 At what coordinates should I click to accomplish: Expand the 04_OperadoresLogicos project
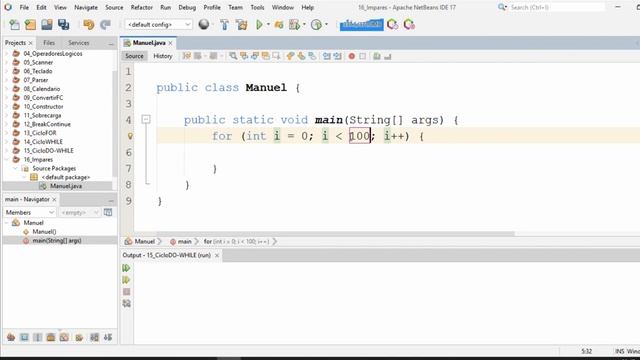coord(6,53)
